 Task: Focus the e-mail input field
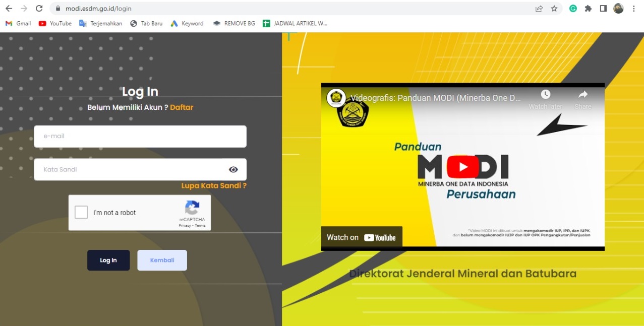tap(140, 136)
